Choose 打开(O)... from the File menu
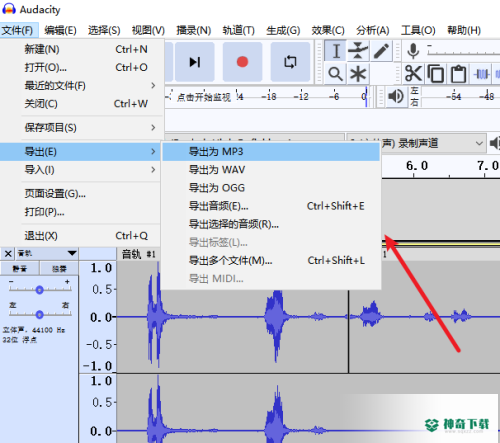The width and height of the screenshot is (500, 443). pyautogui.click(x=82, y=68)
